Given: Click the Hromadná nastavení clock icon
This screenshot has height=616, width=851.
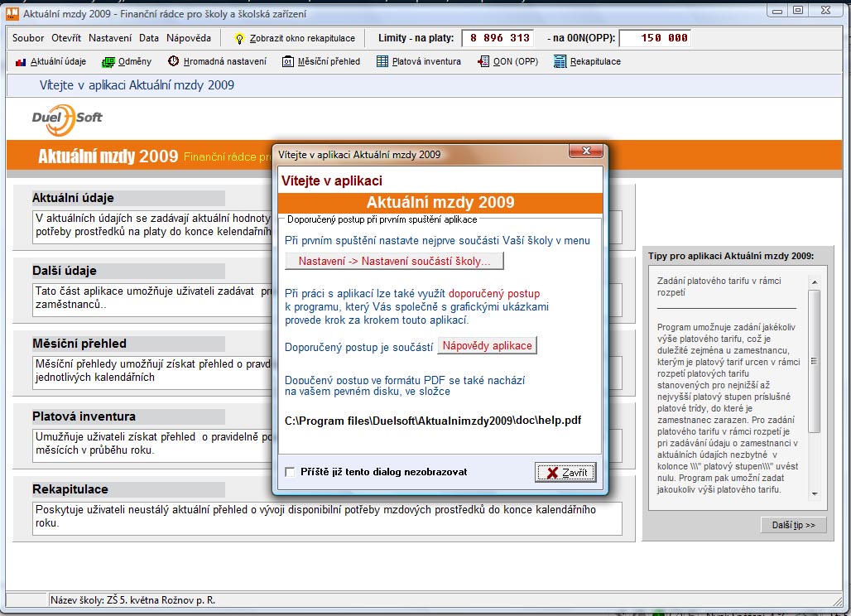Looking at the screenshot, I should (173, 61).
